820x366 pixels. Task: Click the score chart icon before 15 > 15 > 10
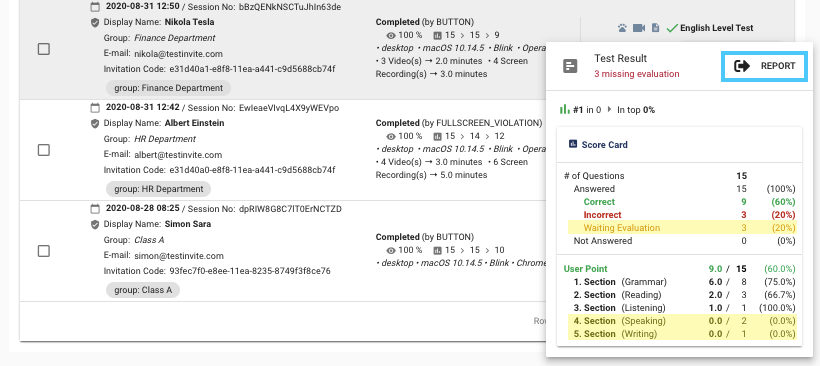437,250
